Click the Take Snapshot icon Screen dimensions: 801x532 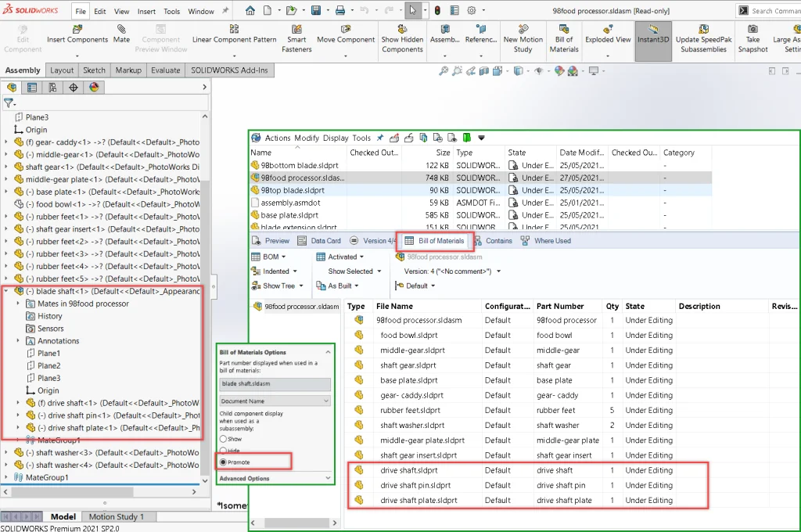point(753,38)
